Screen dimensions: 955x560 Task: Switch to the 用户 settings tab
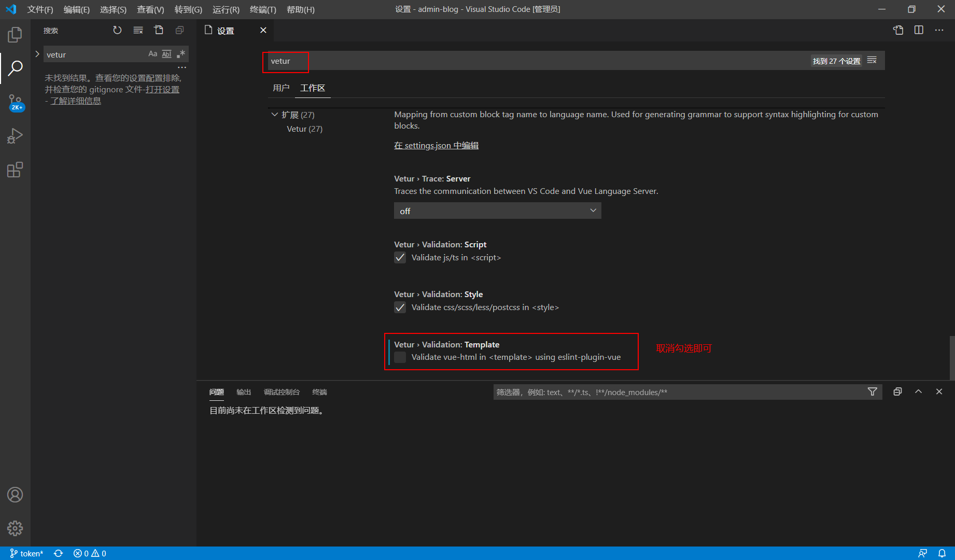point(281,88)
